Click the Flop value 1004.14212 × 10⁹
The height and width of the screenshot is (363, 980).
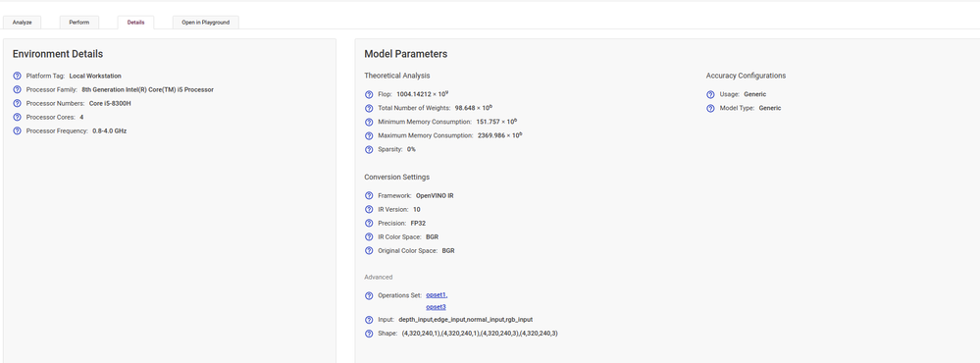coord(423,94)
